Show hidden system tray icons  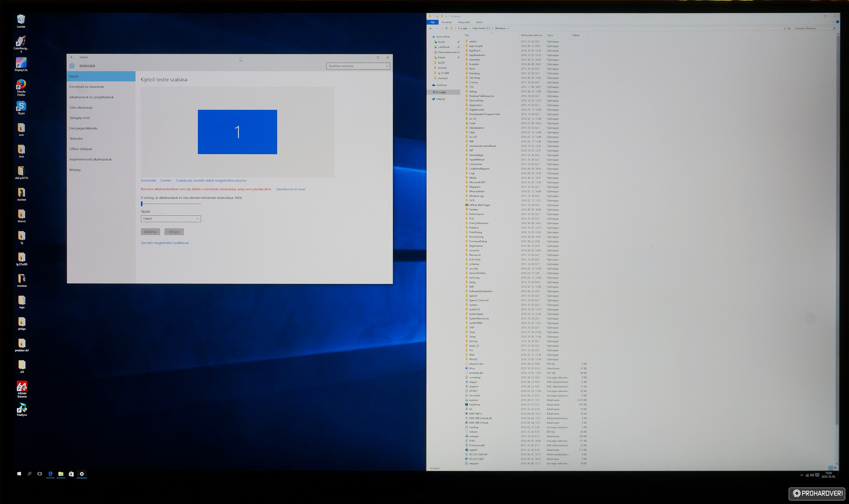click(802, 475)
